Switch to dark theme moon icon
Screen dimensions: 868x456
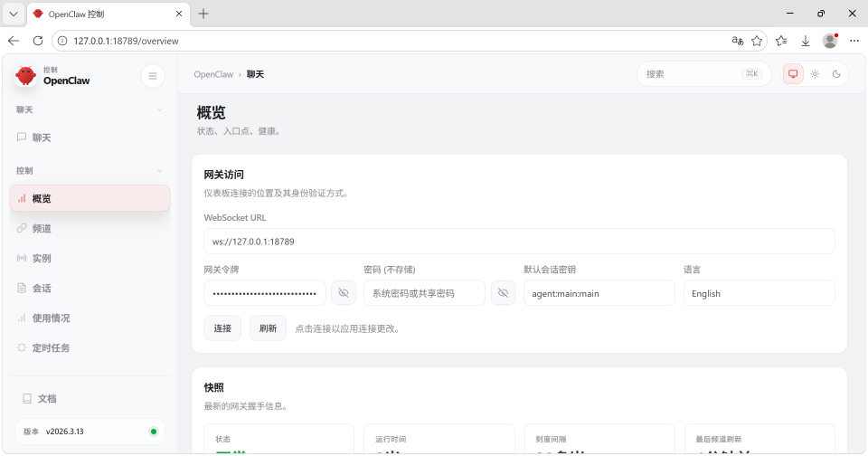[x=836, y=73]
